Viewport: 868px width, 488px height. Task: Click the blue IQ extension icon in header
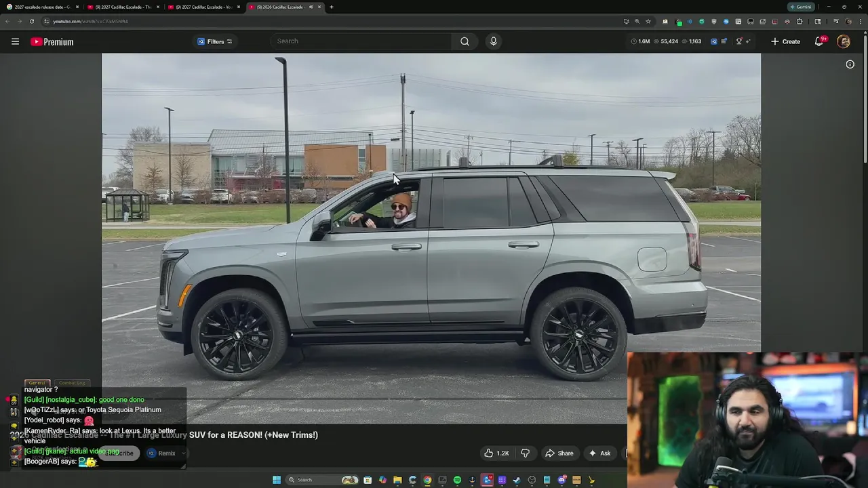click(x=714, y=41)
